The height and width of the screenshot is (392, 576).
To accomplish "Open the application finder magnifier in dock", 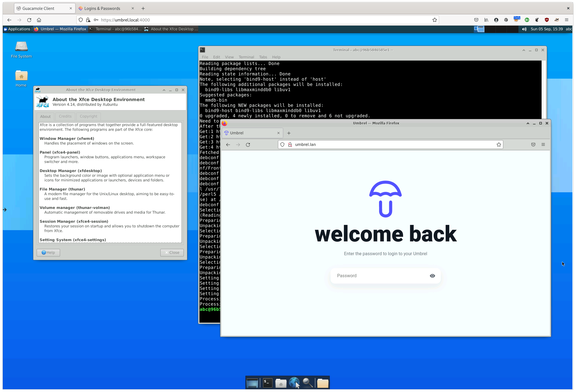I will 307,383.
